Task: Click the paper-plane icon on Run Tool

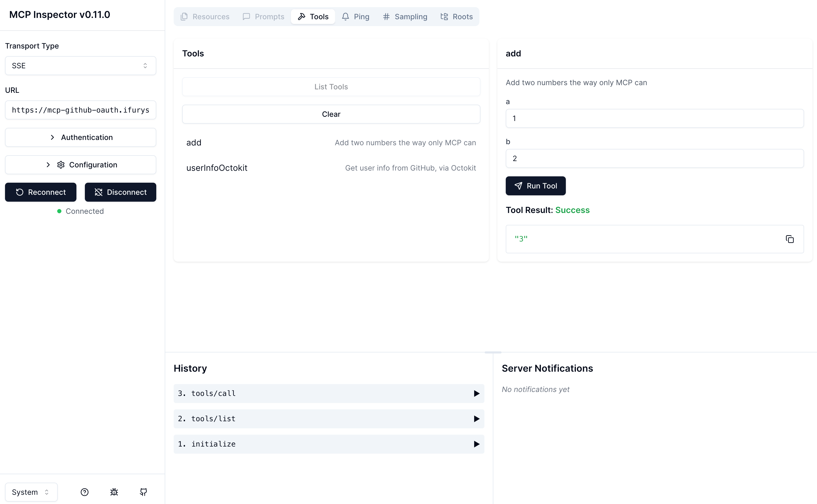Action: 518,186
